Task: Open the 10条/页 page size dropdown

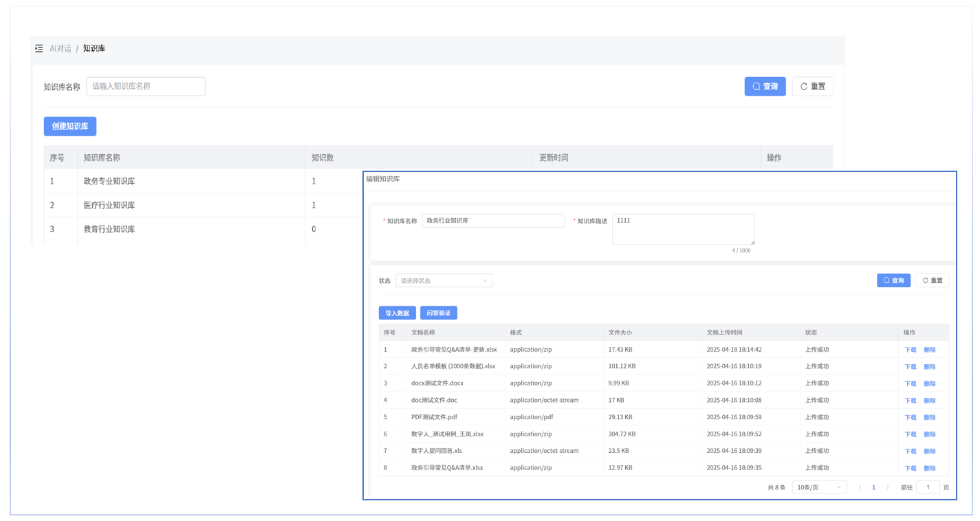Action: [818, 487]
